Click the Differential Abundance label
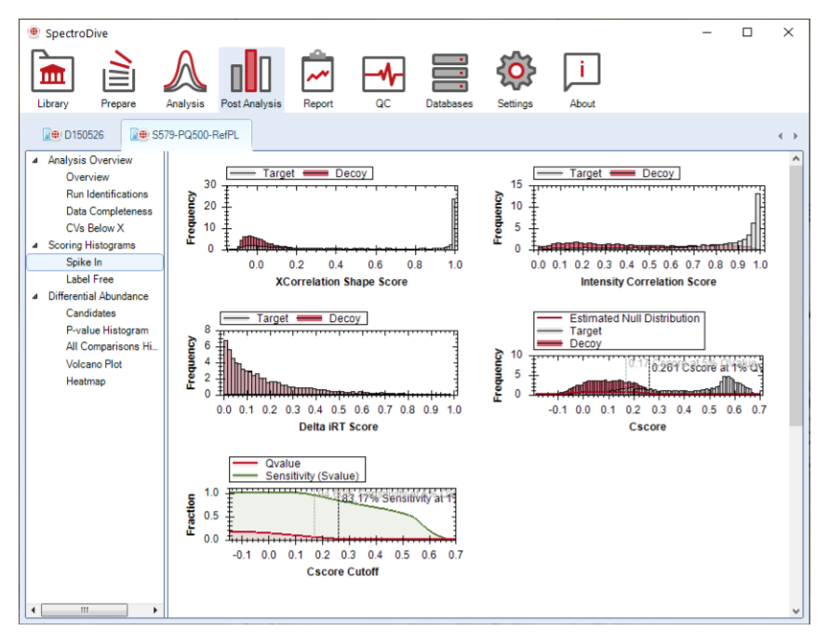Screen dimensions: 829x644 point(98,296)
